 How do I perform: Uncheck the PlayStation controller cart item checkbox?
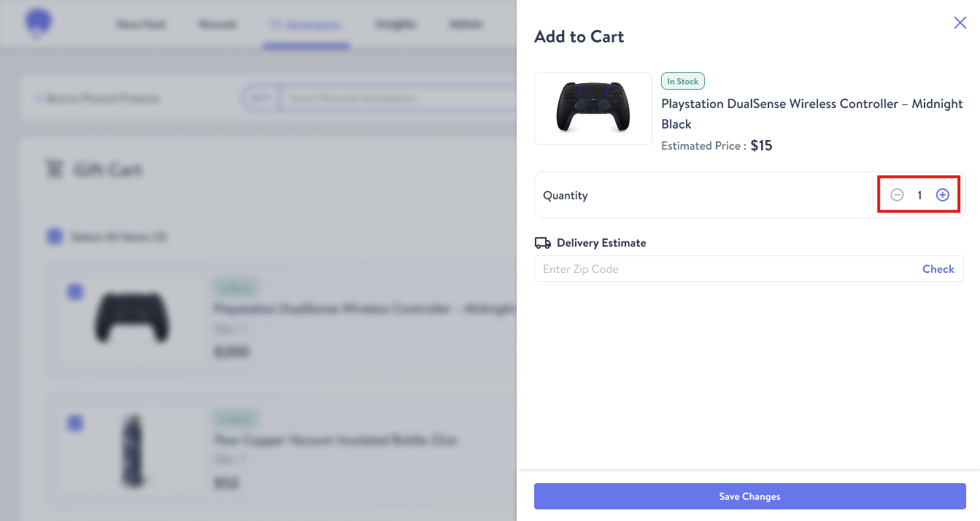(x=74, y=292)
